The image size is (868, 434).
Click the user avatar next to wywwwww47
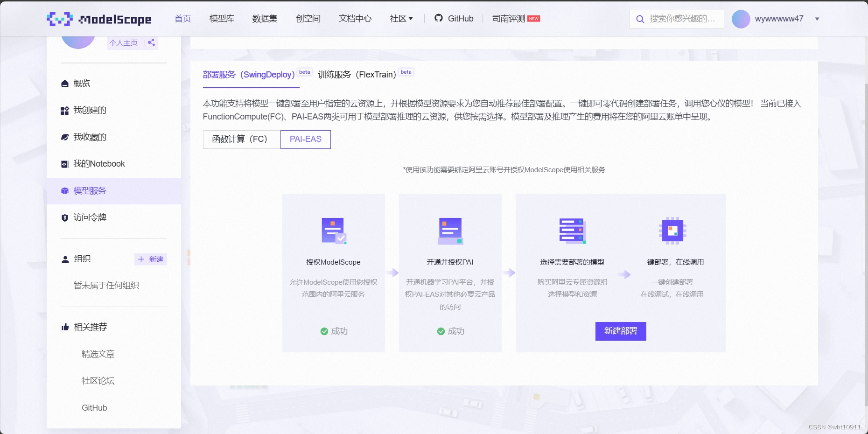[741, 19]
